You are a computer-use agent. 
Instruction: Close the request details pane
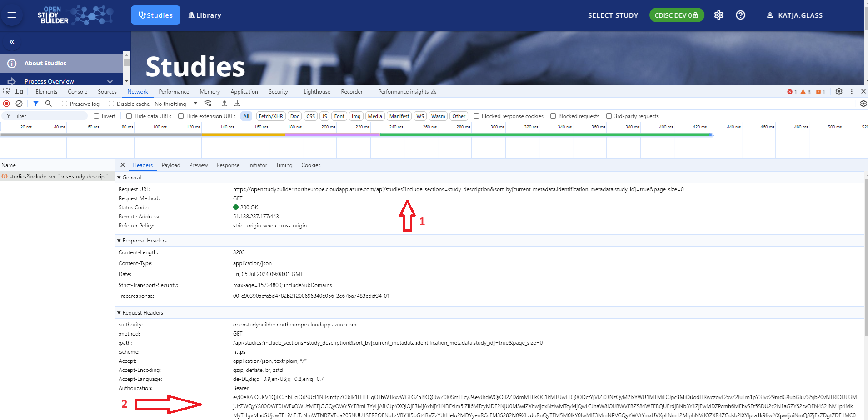(123, 165)
